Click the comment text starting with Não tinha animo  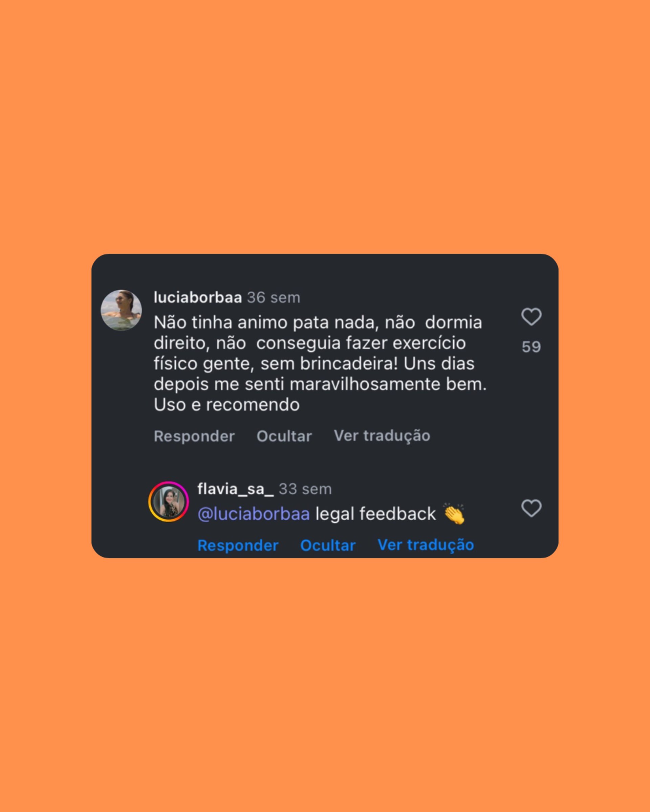point(320,363)
